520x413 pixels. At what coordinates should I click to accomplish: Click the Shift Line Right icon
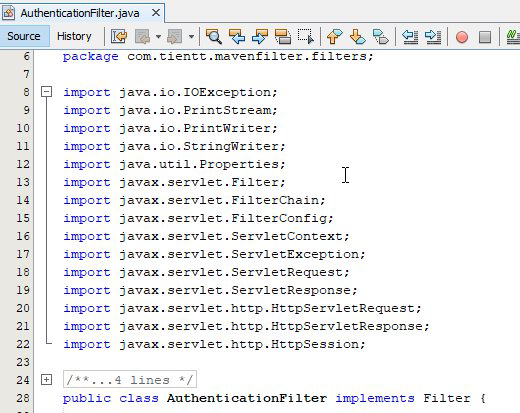tap(433, 36)
